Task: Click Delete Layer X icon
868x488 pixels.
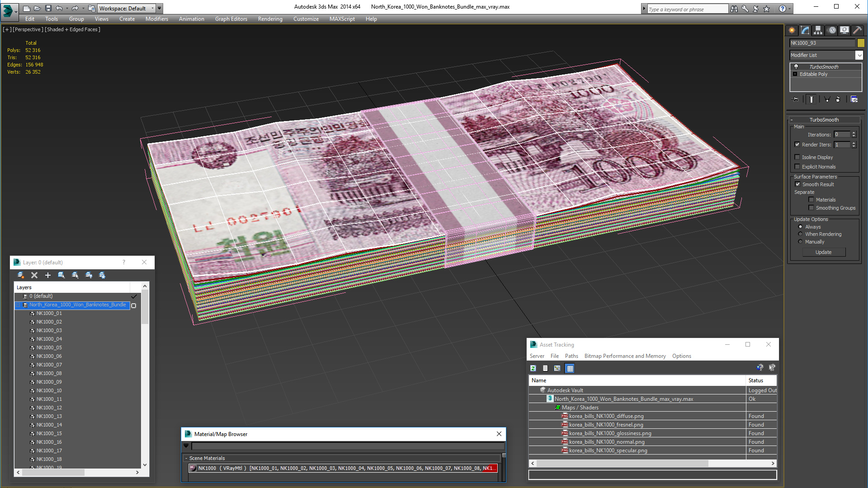Action: click(34, 275)
